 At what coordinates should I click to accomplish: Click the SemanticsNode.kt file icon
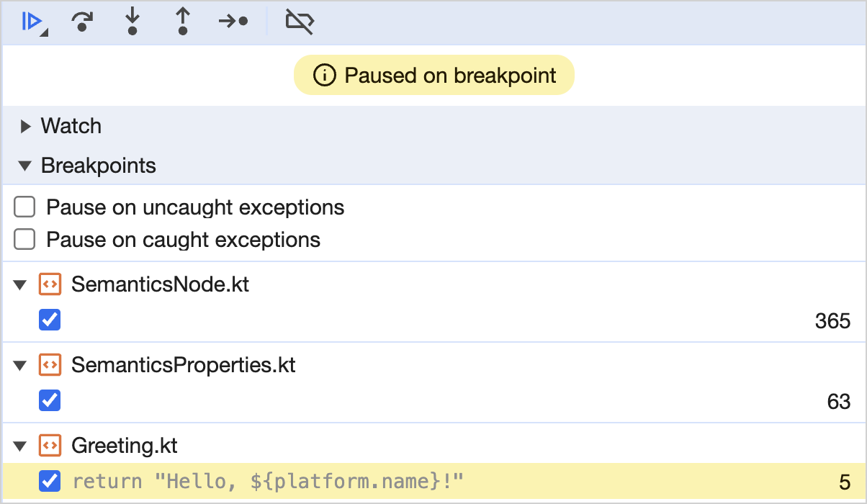pos(49,284)
